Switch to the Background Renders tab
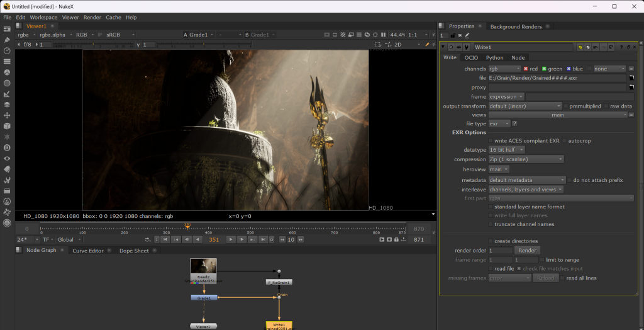Viewport: 644px width, 330px height. coord(516,26)
